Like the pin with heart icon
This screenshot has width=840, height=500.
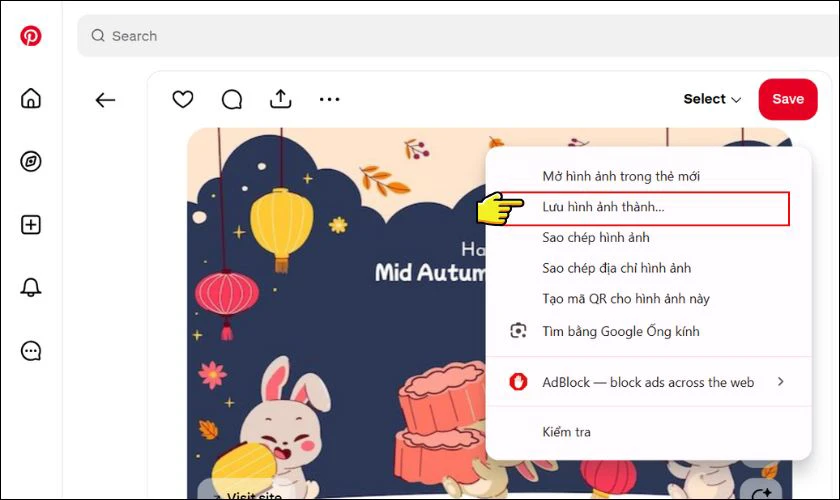pos(183,99)
